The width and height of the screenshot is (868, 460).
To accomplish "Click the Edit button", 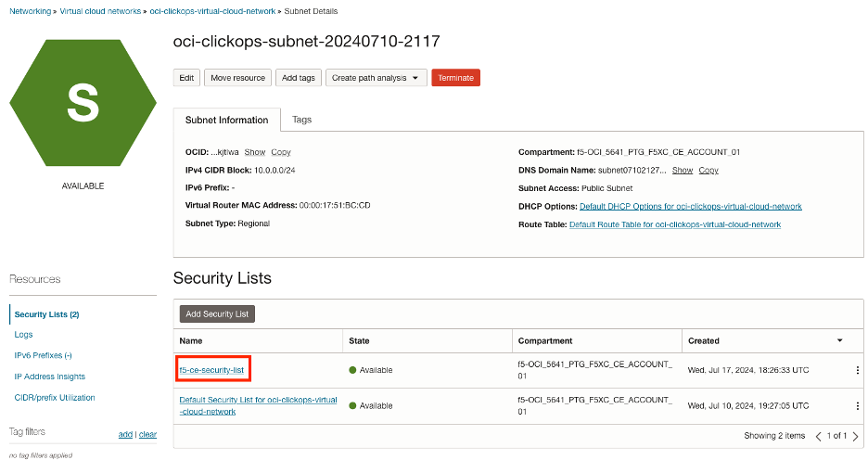I will tap(186, 78).
